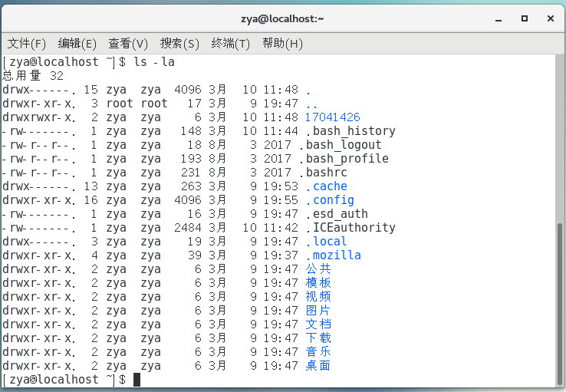
Task: Click the .local directory name
Action: pyautogui.click(x=326, y=242)
